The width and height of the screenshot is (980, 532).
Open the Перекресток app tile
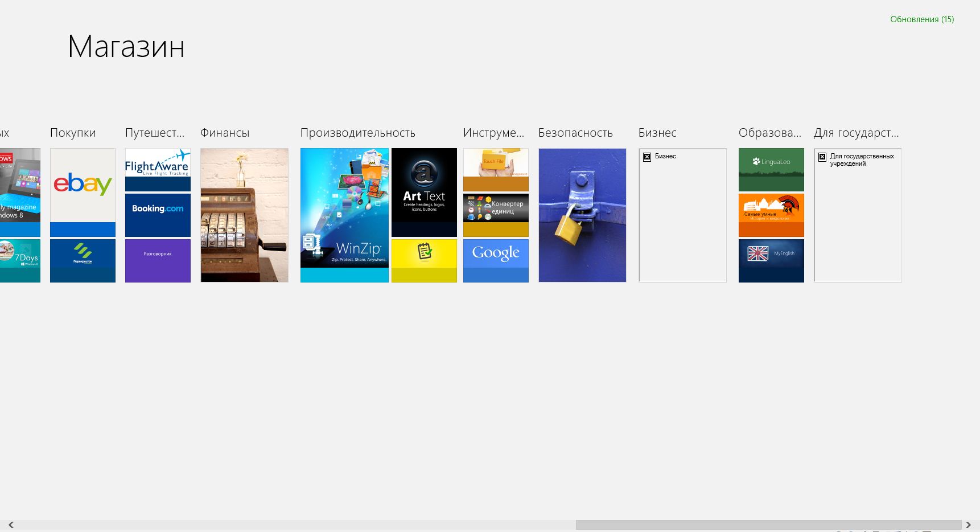pos(83,261)
